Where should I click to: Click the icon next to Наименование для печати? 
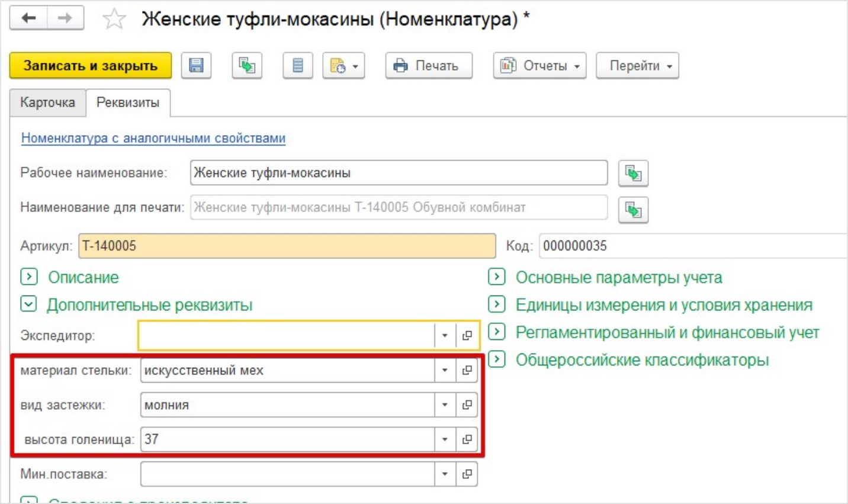coord(633,210)
